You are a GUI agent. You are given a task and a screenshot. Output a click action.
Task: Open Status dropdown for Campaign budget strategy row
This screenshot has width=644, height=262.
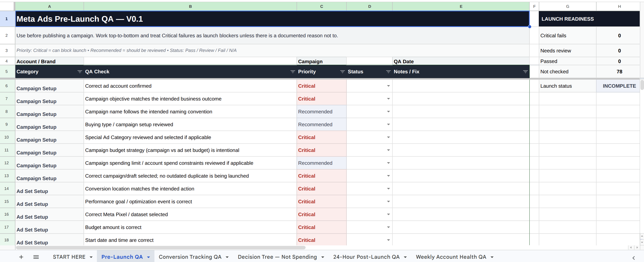click(x=388, y=150)
